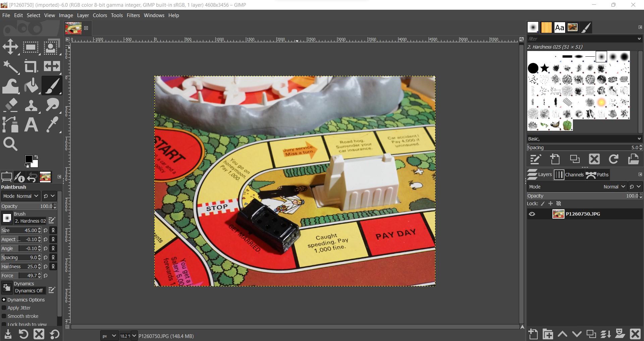This screenshot has height=341, width=644.
Task: Adjust the paintbrush Opacity slider
Action: pyautogui.click(x=26, y=206)
